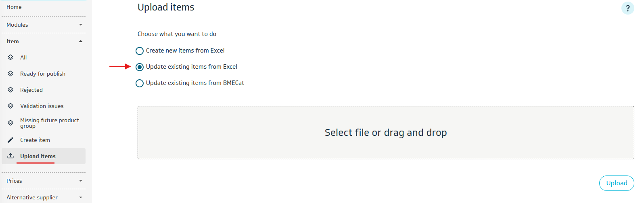The height and width of the screenshot is (203, 644).
Task: Click the layers icon beside Rejected
Action: click(10, 90)
